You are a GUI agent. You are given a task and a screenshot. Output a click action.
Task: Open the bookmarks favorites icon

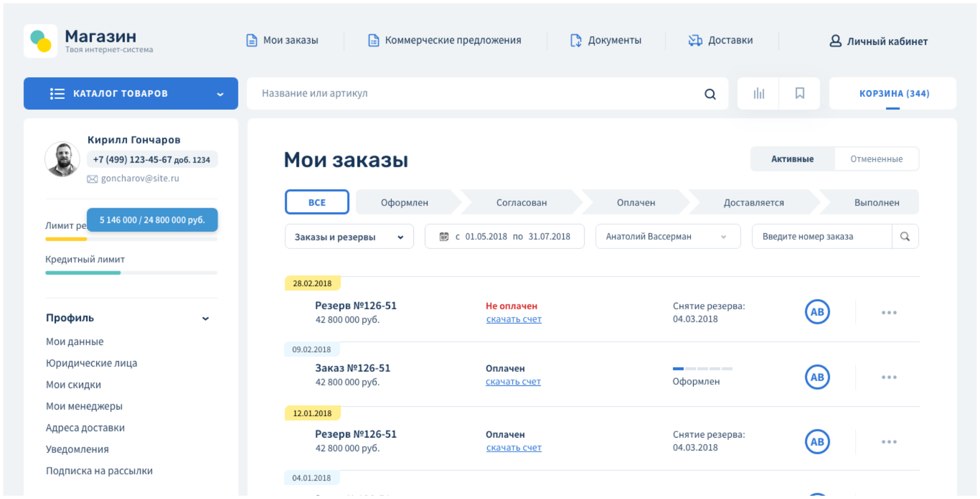[799, 93]
